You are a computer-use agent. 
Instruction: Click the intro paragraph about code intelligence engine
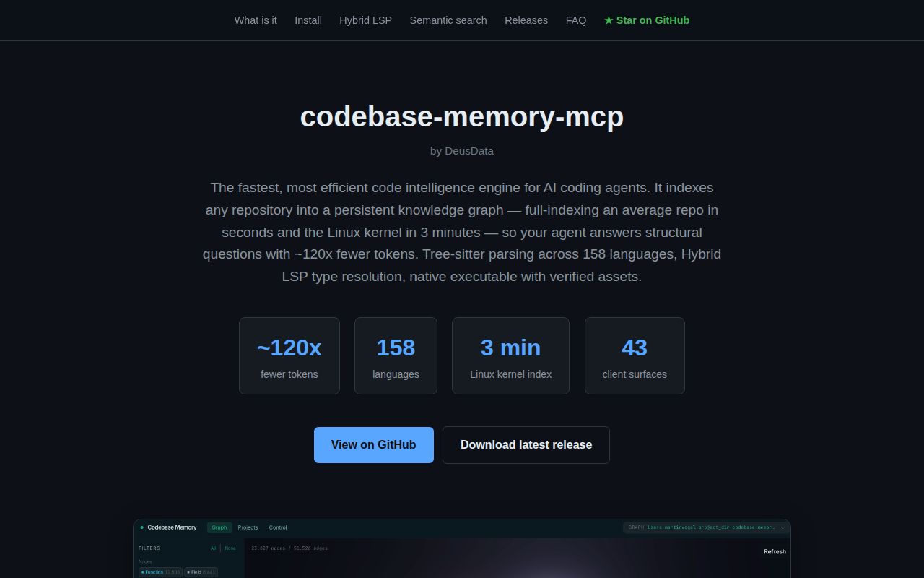pyautogui.click(x=462, y=232)
